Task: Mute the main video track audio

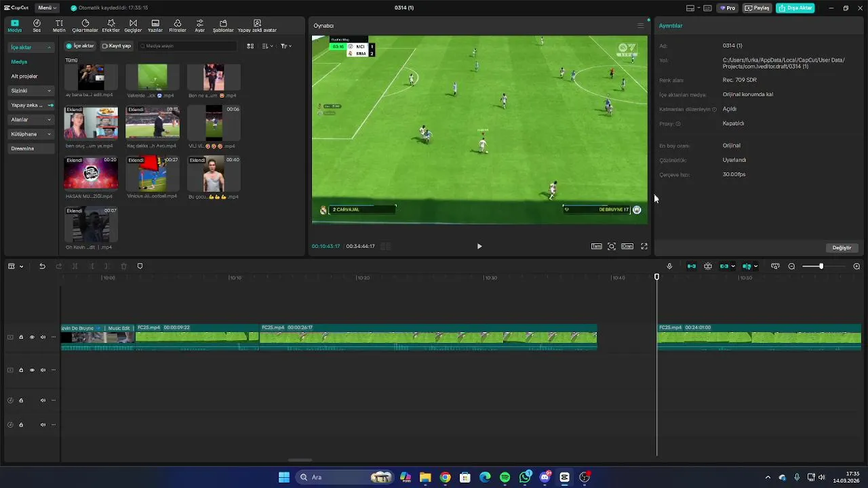Action: point(43,337)
